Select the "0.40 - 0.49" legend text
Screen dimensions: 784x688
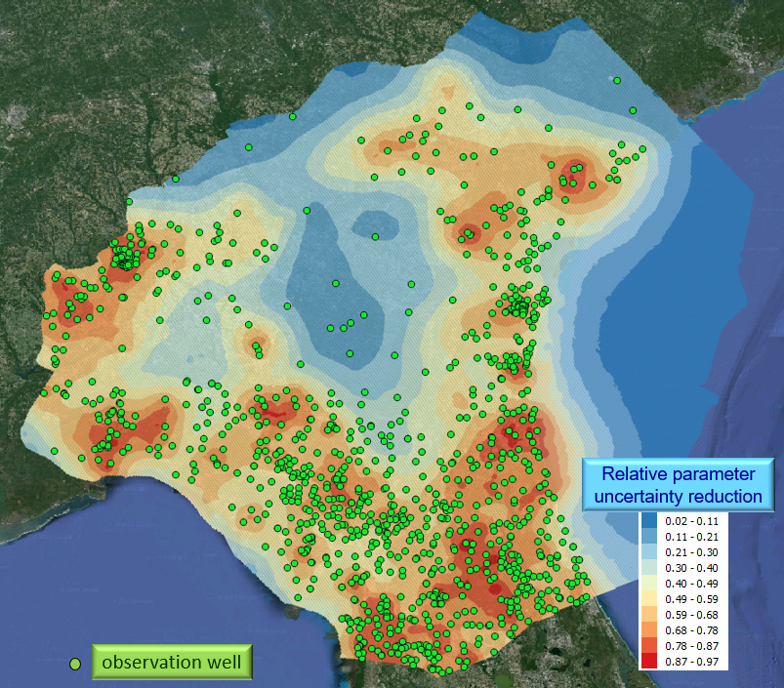coord(691,584)
